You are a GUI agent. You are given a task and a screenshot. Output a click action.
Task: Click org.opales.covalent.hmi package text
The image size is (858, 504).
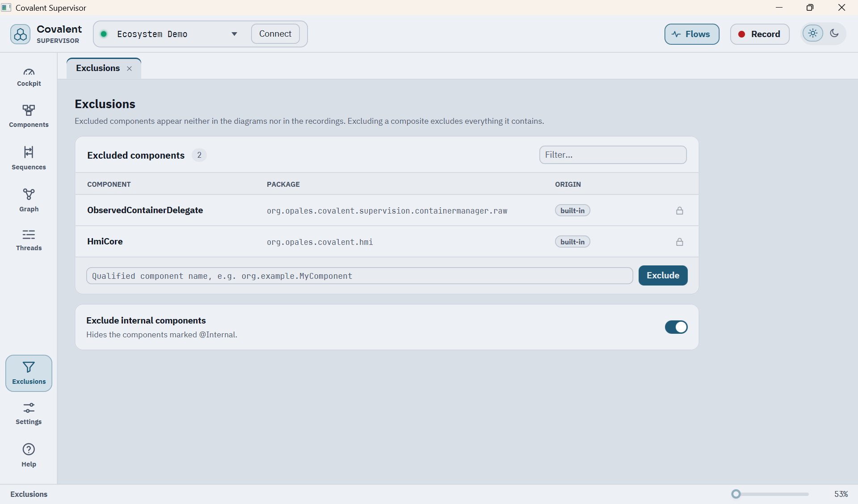tap(320, 242)
